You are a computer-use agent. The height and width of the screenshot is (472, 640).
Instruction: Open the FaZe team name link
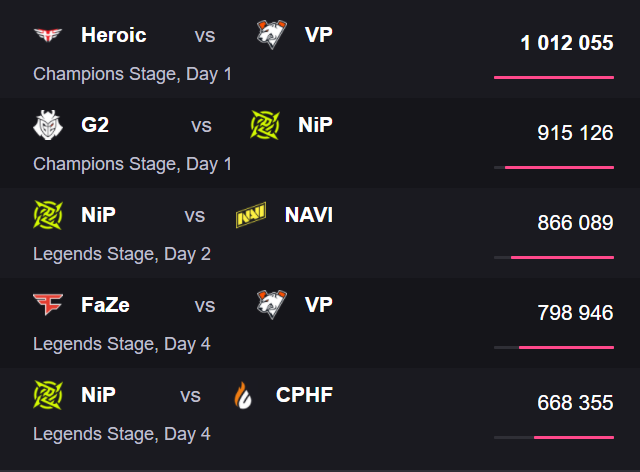[x=105, y=305]
